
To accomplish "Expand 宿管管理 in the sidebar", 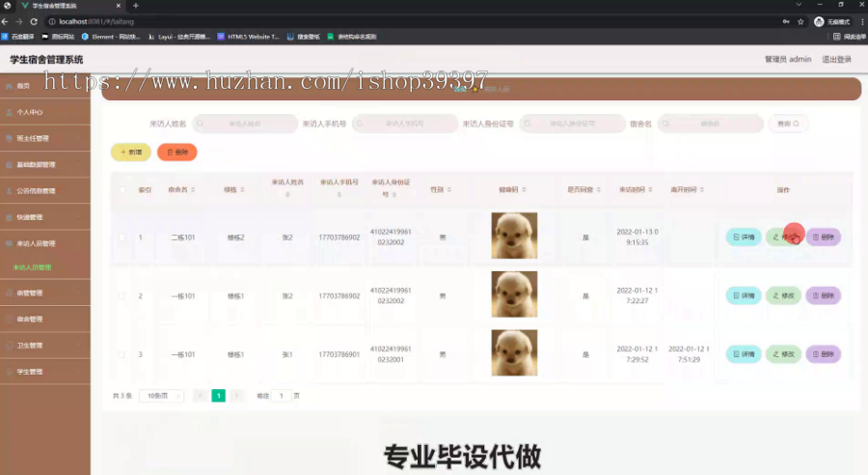I will (x=45, y=293).
